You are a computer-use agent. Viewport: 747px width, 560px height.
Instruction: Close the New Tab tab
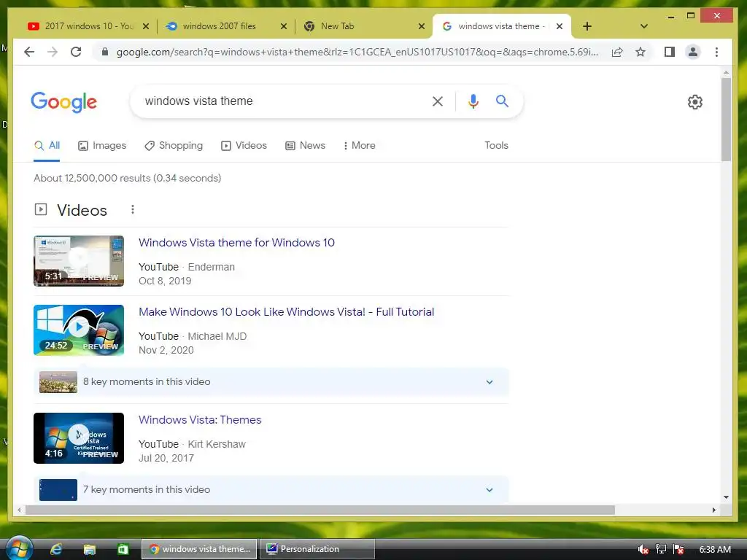[421, 26]
